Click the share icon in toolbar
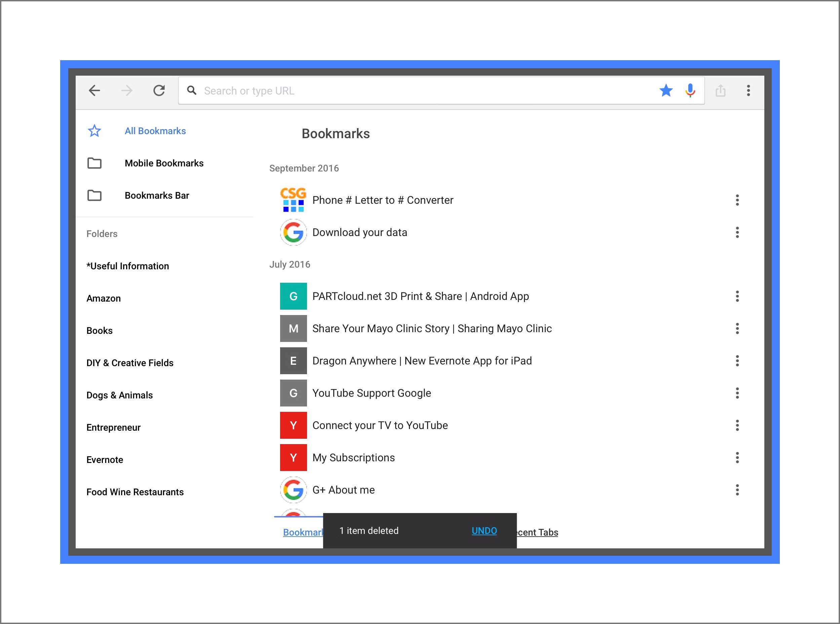The image size is (840, 624). tap(720, 91)
